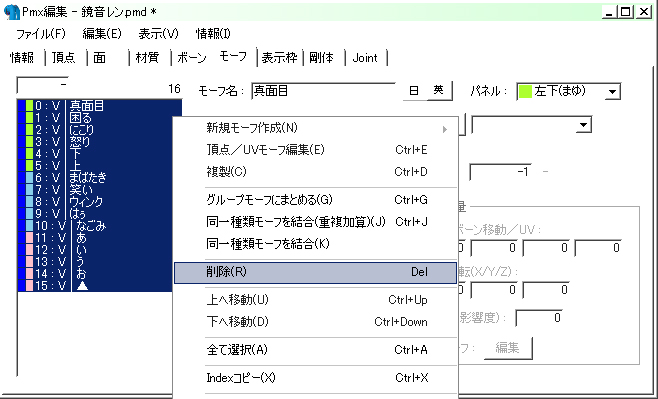This screenshot has height=399, width=658.
Task: Choose 全て選択(A) menu item
Action: [x=315, y=349]
